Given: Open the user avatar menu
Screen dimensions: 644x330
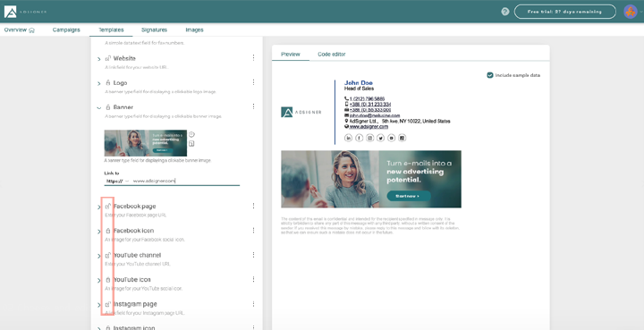Looking at the screenshot, I should [x=631, y=12].
